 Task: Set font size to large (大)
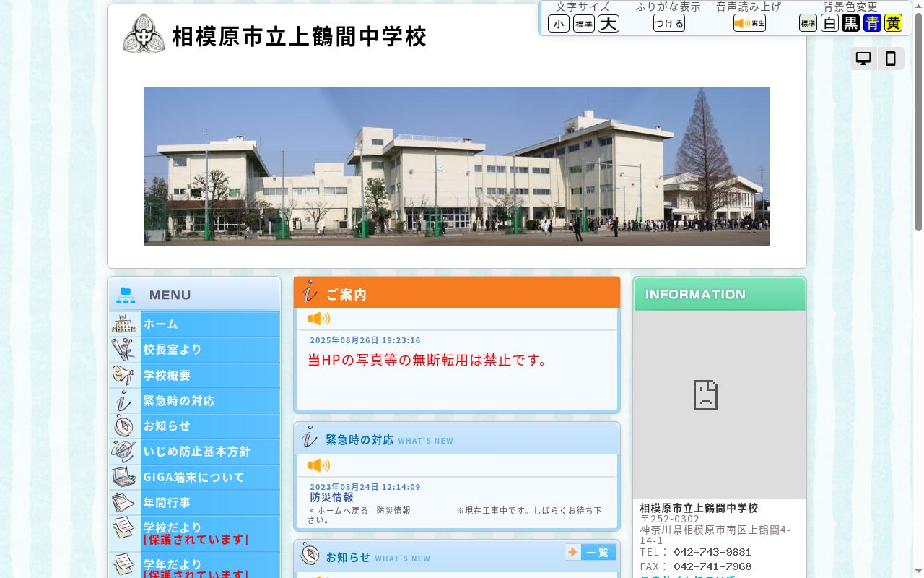[609, 24]
